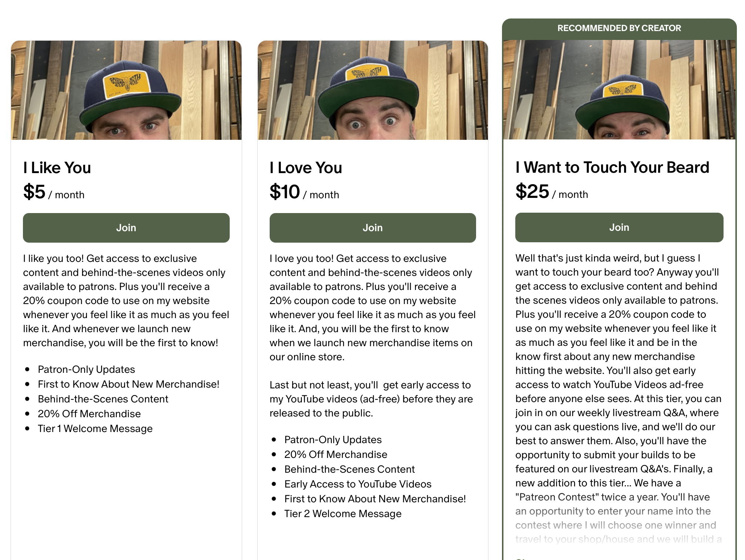This screenshot has height=560, width=745.
Task: Open the I Like You tier image
Action: click(126, 90)
